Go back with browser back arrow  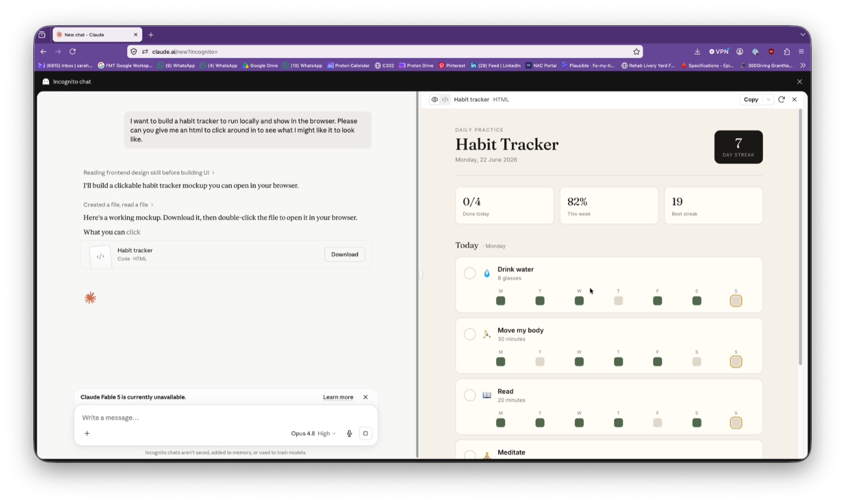point(43,52)
